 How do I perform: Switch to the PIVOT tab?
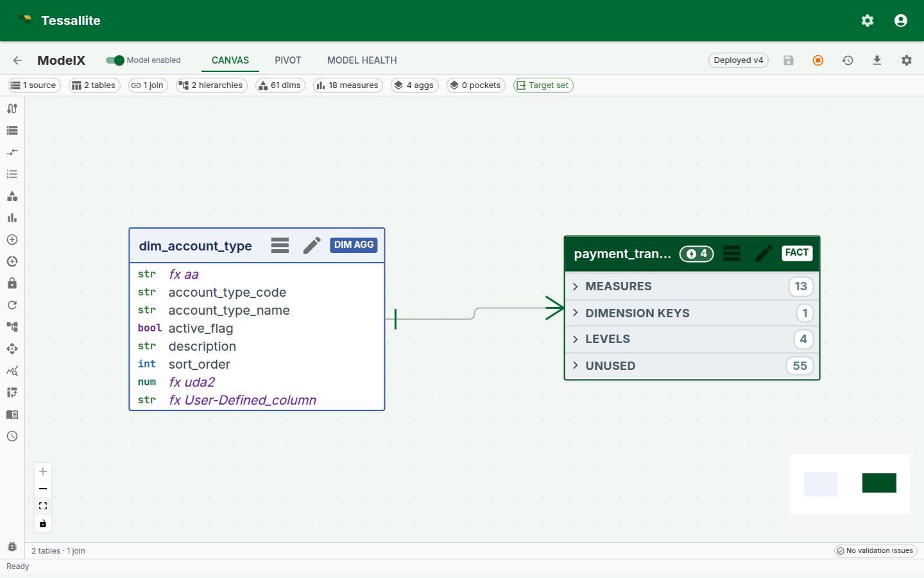[288, 60]
